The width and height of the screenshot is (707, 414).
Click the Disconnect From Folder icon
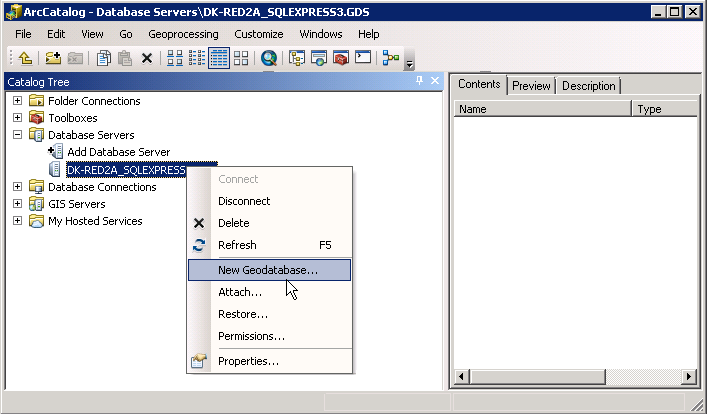pyautogui.click(x=75, y=58)
